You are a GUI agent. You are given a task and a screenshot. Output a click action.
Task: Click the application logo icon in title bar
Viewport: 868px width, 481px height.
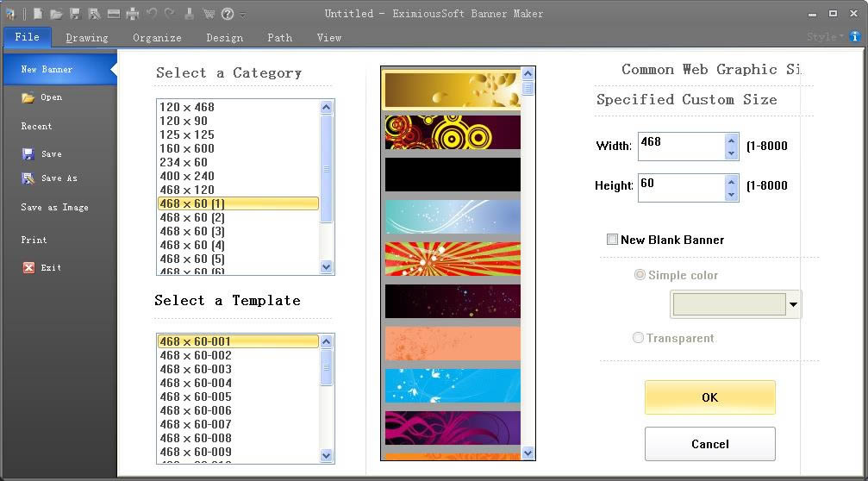click(x=10, y=14)
